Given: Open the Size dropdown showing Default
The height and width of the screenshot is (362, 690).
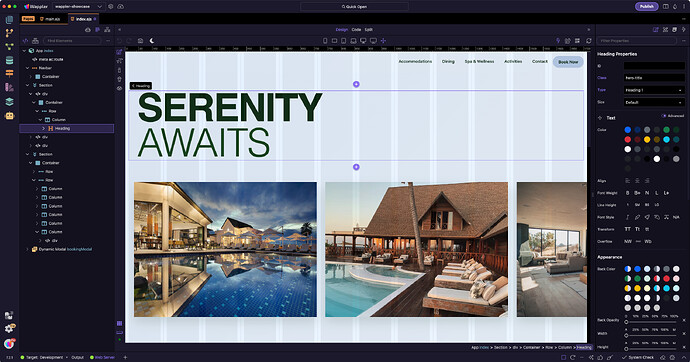Looking at the screenshot, I should pos(654,102).
